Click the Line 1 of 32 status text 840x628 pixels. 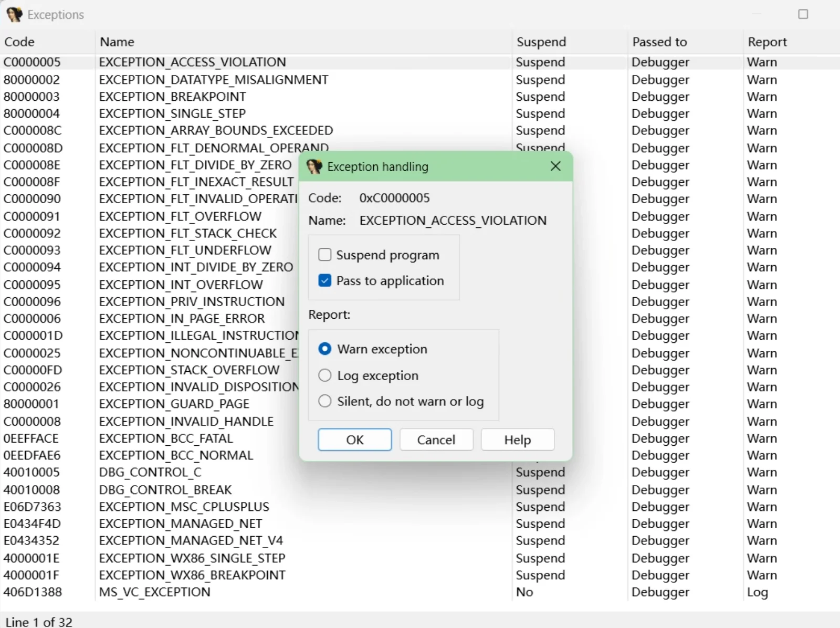coord(39,622)
